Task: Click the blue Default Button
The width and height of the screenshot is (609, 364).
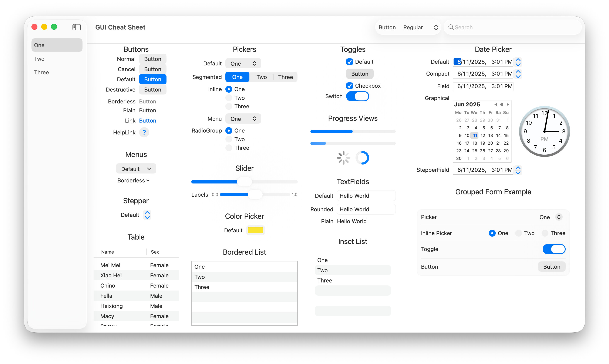Action: click(x=152, y=79)
